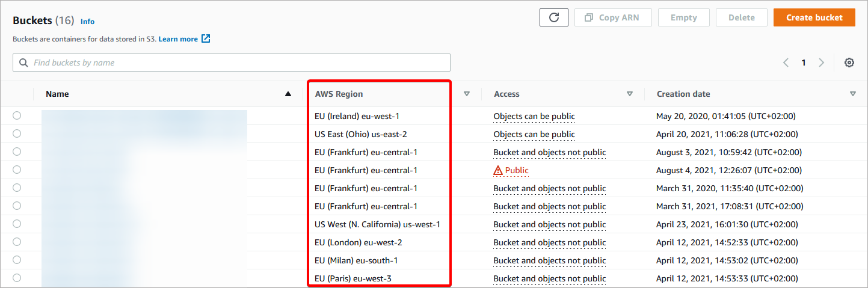
Task: Open the Learn more link
Action: [178, 39]
